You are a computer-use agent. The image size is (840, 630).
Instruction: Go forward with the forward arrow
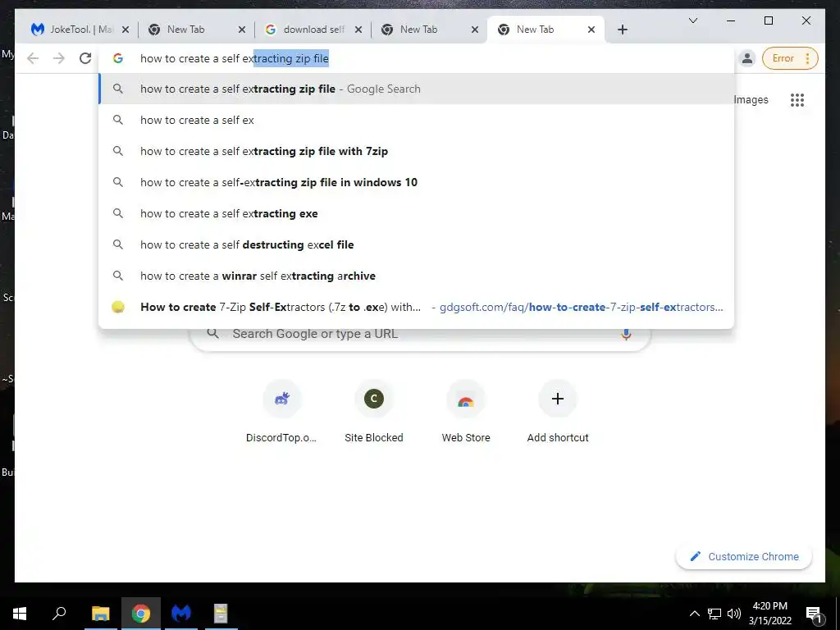pyautogui.click(x=59, y=58)
